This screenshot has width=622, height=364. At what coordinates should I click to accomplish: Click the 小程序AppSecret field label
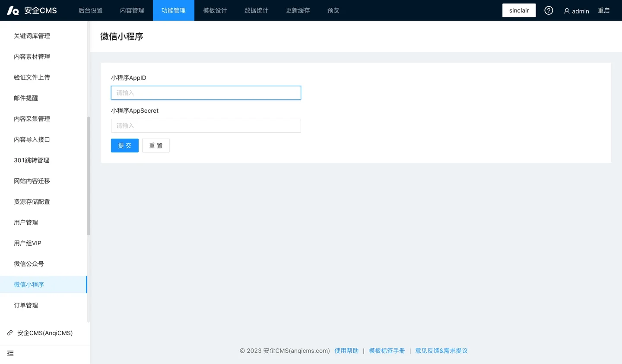[135, 111]
